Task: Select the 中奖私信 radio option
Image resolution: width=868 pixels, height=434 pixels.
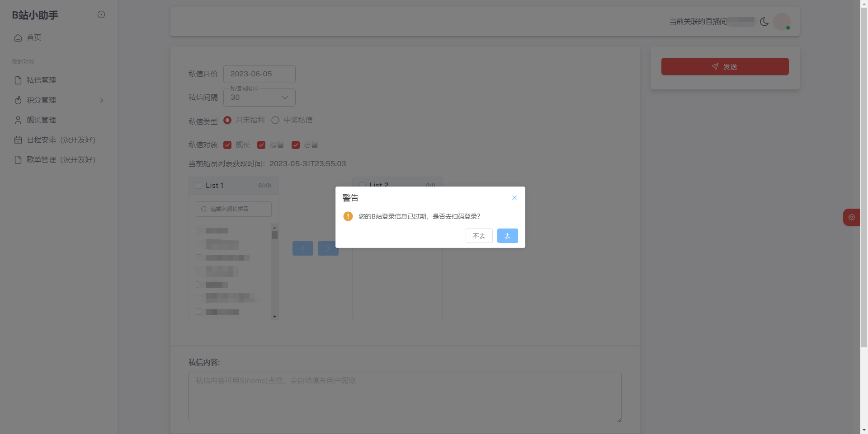Action: tap(275, 120)
